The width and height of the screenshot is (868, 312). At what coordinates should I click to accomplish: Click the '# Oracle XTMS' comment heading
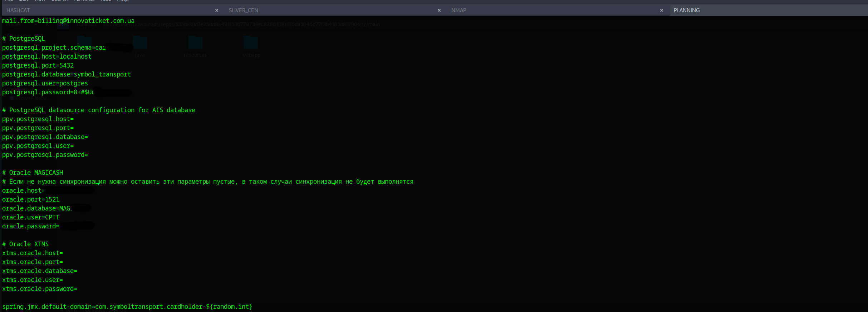[25, 244]
